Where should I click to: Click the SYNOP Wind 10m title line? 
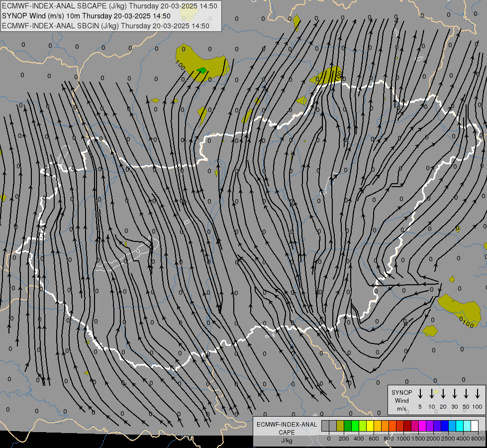click(86, 16)
